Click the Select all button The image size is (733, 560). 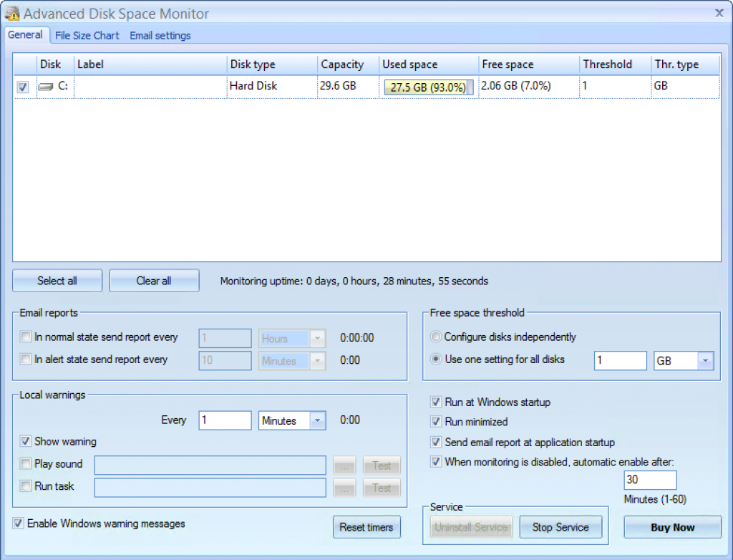(x=57, y=281)
